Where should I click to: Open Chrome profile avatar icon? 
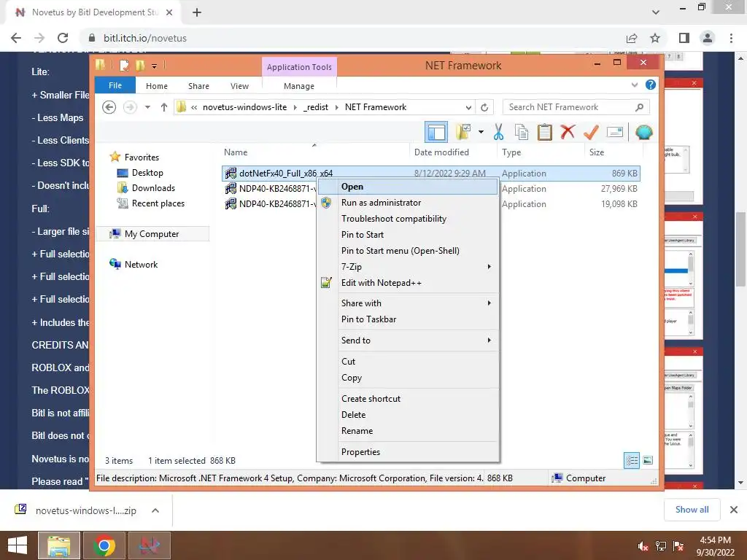click(708, 38)
